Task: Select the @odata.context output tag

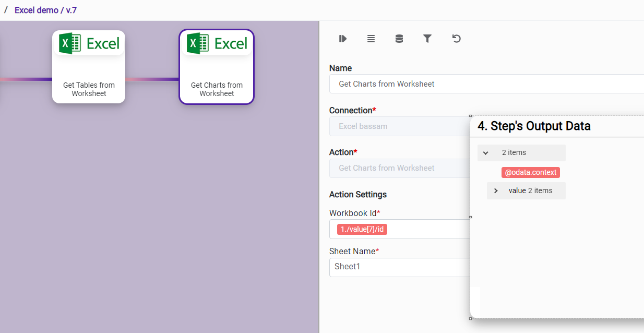Action: [530, 172]
